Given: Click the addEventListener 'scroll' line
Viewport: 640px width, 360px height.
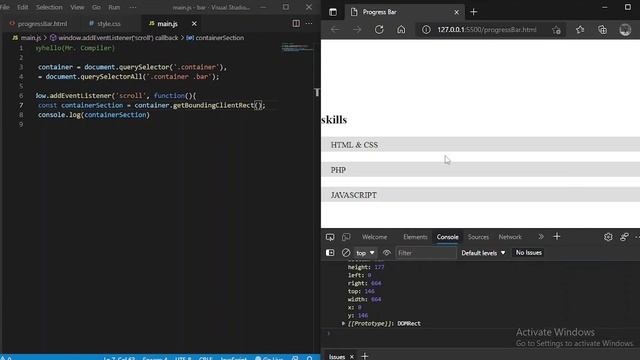Looking at the screenshot, I should [x=116, y=96].
